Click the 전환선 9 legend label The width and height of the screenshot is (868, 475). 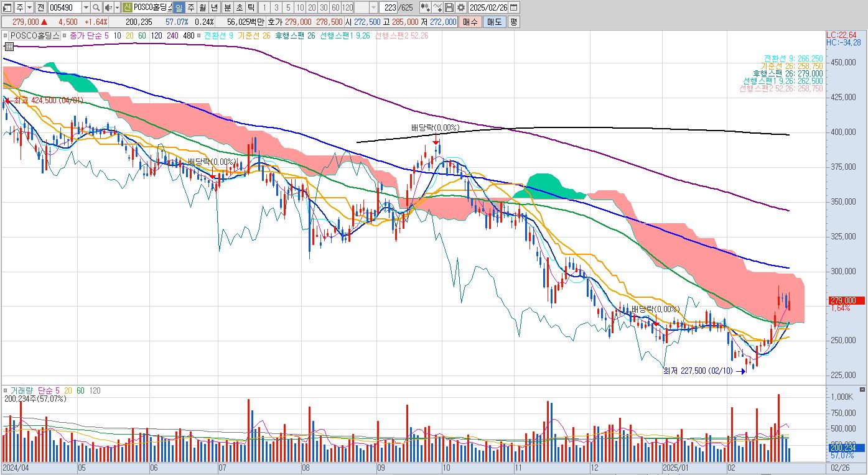click(x=218, y=35)
